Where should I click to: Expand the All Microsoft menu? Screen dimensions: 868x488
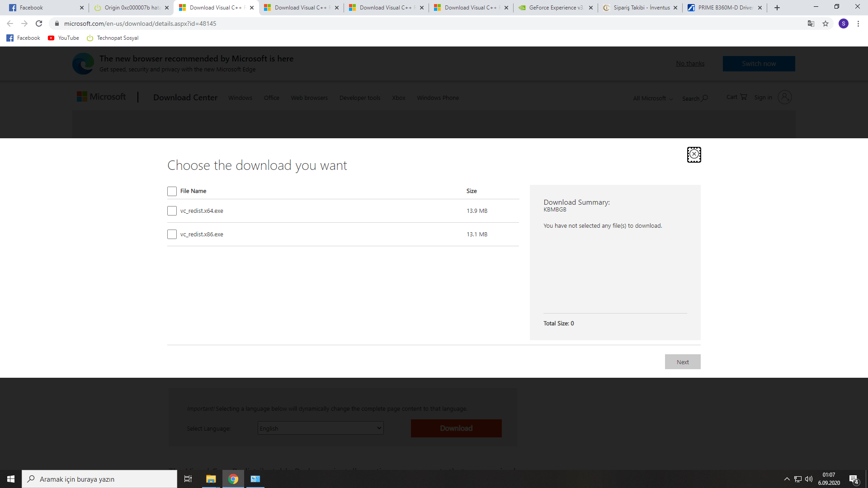[652, 99]
